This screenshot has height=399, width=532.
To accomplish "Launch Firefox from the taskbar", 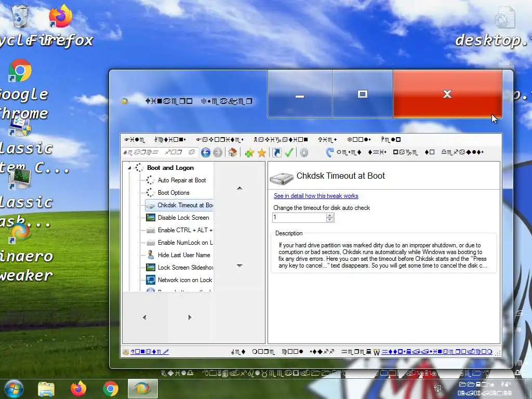I will click(x=78, y=389).
